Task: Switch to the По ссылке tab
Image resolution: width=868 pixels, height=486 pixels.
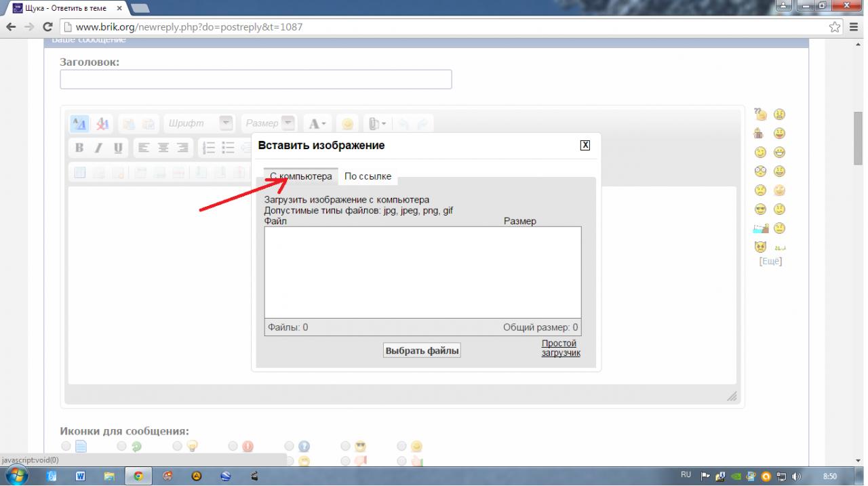Action: pyautogui.click(x=368, y=176)
